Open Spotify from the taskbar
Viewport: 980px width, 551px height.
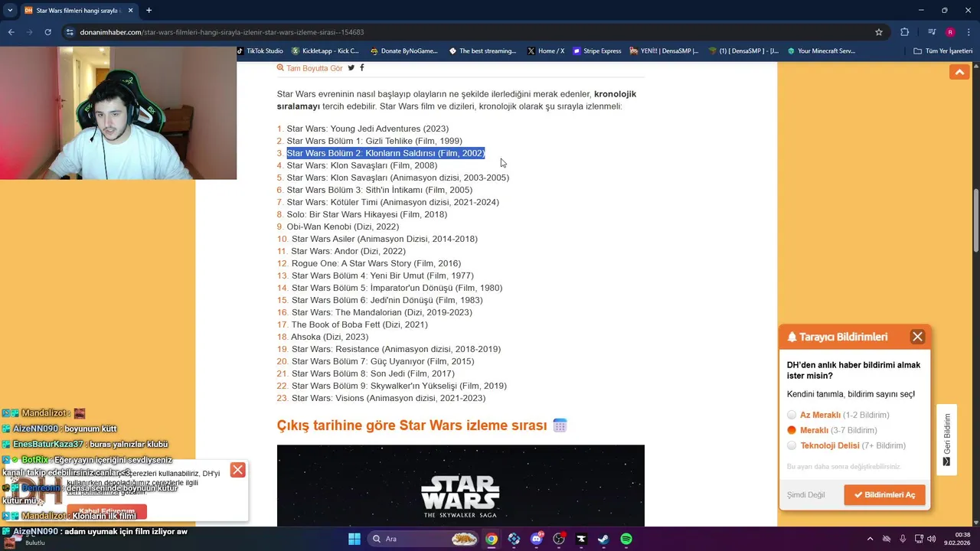[626, 539]
